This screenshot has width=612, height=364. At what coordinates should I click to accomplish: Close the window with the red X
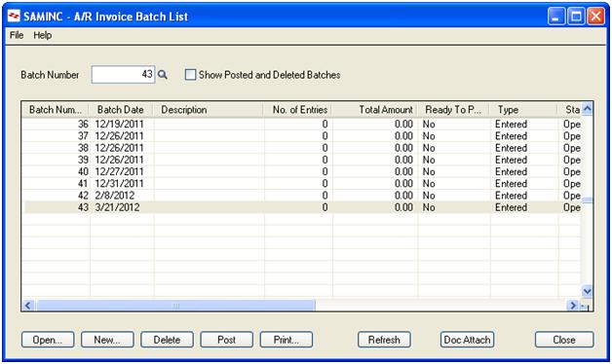pos(596,17)
